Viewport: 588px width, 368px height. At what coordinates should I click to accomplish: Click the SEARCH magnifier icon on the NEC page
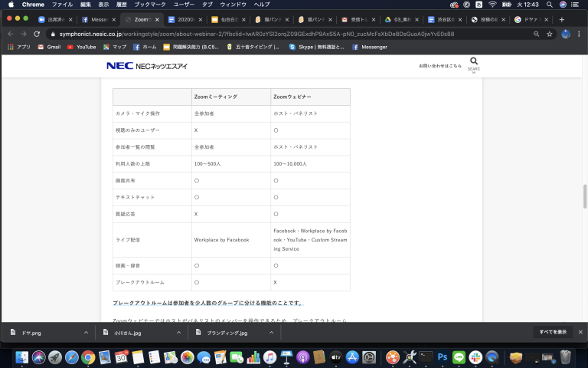474,62
